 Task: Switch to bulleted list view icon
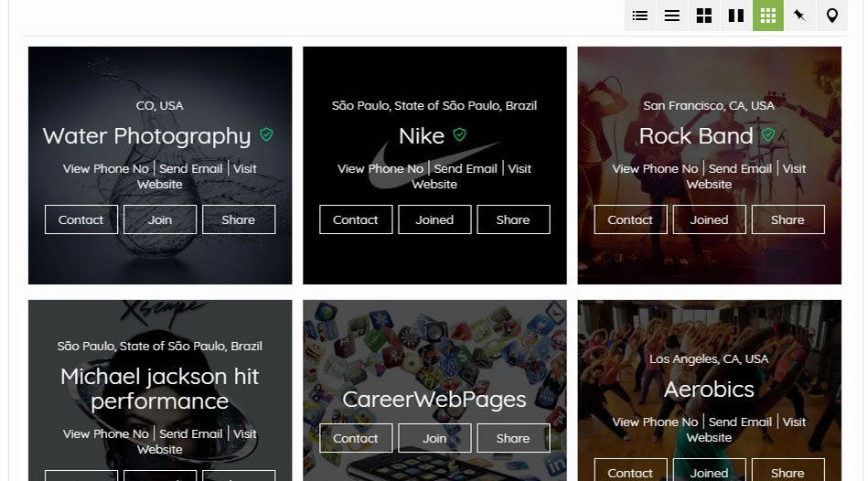point(640,16)
